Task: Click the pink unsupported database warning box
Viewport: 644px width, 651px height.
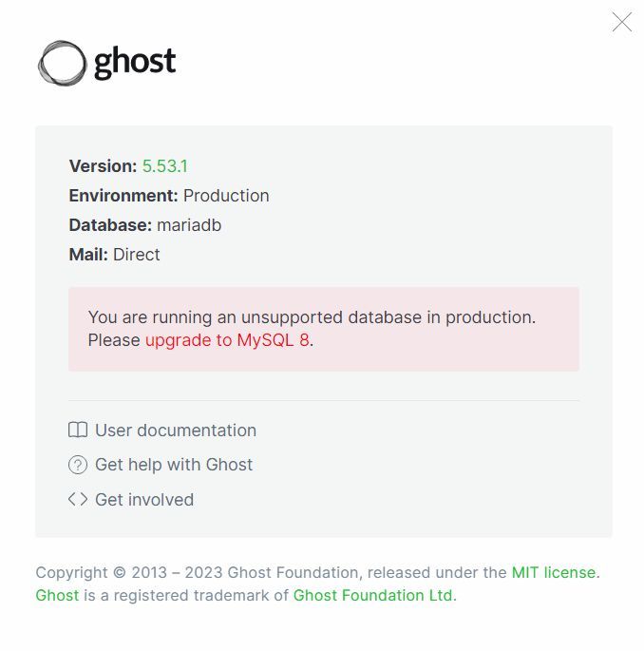Action: [x=324, y=329]
